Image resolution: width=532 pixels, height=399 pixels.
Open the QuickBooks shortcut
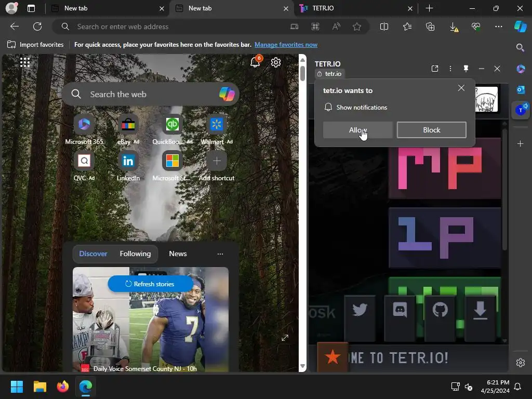coord(172,129)
